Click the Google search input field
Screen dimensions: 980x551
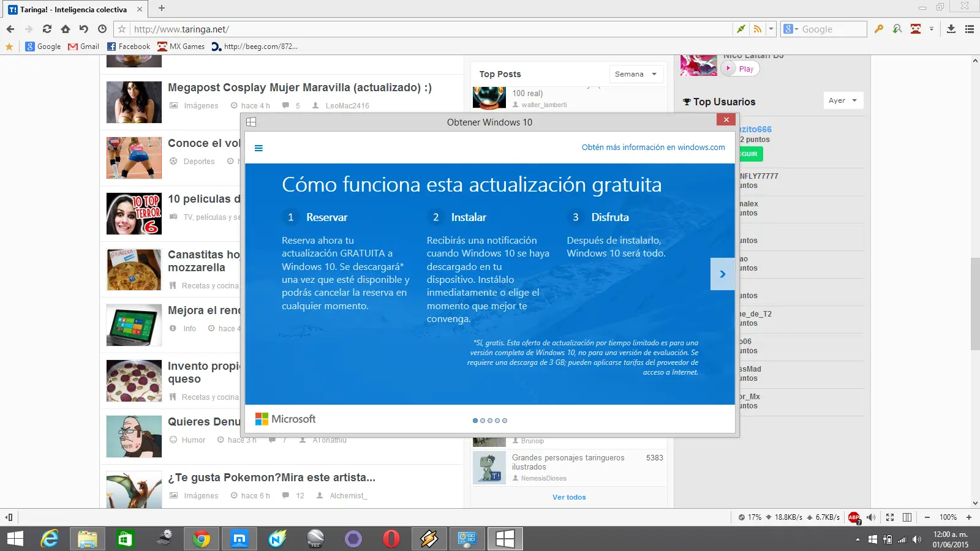[x=832, y=29]
